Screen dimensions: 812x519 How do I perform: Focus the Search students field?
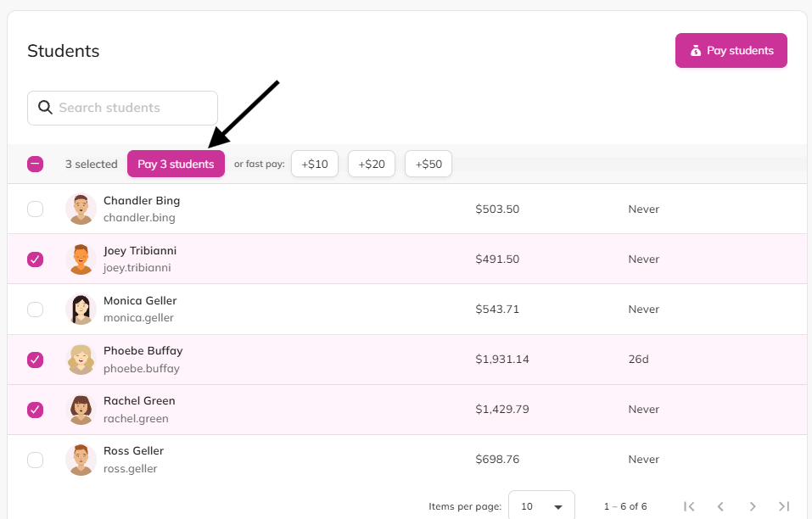pos(122,108)
